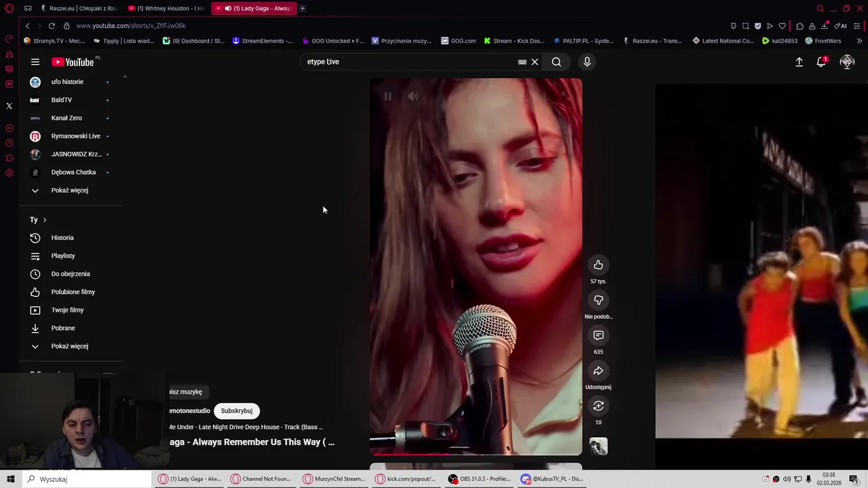868x488 pixels.
Task: Expand subscriptions with Pokaż więcej
Action: [x=71, y=190]
